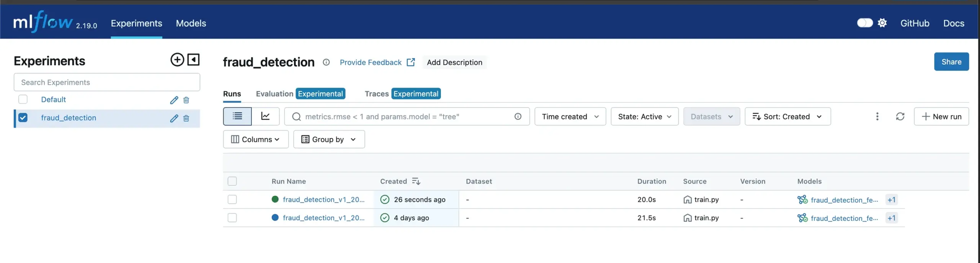This screenshot has width=980, height=263.
Task: Open the Models page in top navigation
Action: [191, 23]
